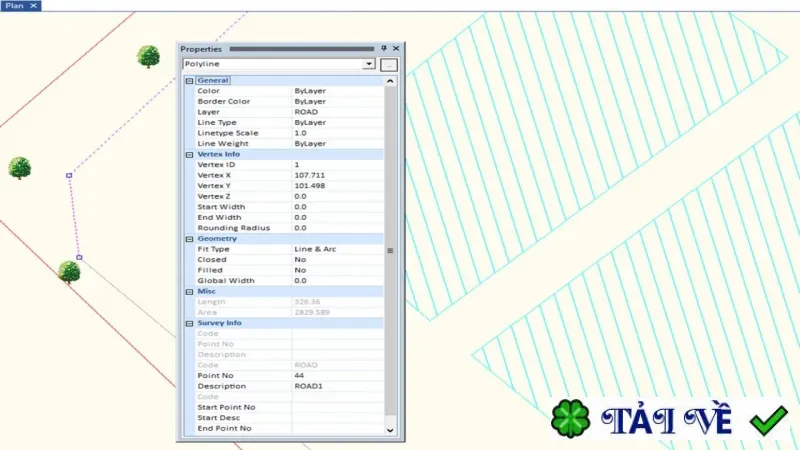Collapse the Geometry section
The image size is (800, 450).
click(x=189, y=239)
